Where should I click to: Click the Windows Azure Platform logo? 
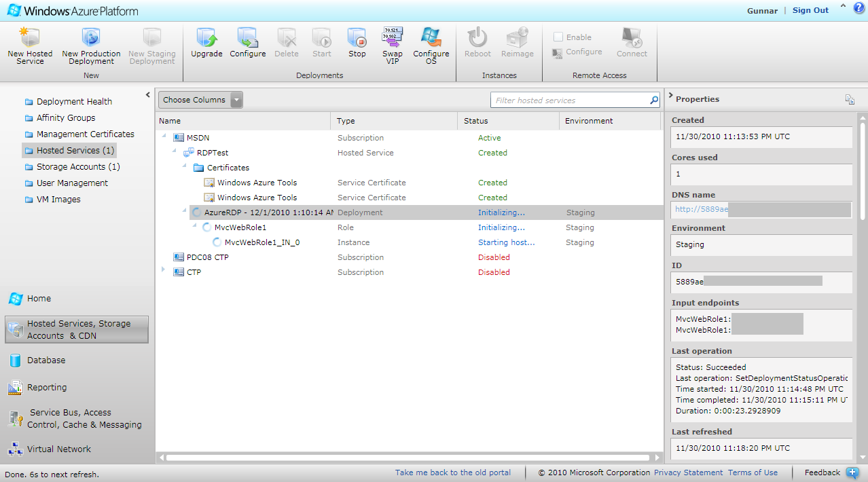coord(72,11)
